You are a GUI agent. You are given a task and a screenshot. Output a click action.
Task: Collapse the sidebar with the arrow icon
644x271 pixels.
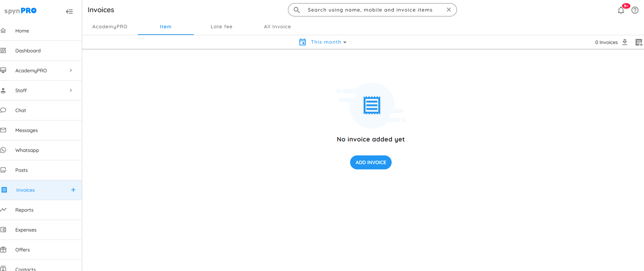pyautogui.click(x=69, y=12)
